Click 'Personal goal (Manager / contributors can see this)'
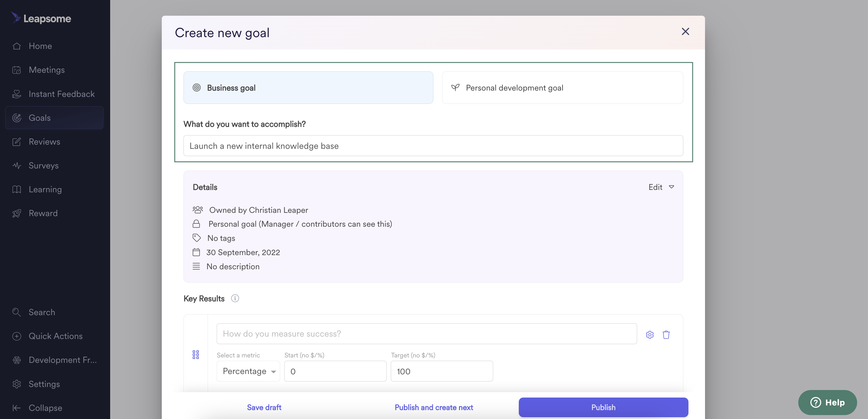The height and width of the screenshot is (419, 868). click(x=300, y=224)
